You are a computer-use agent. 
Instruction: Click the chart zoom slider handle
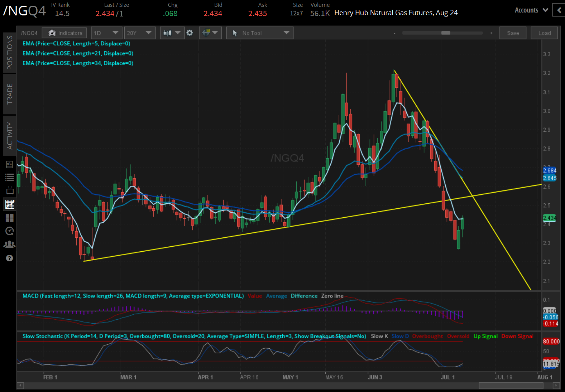click(x=446, y=33)
